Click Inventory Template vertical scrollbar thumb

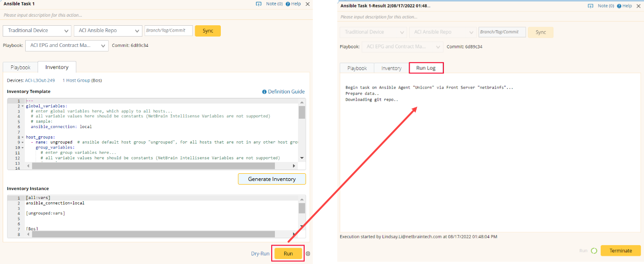click(x=302, y=112)
